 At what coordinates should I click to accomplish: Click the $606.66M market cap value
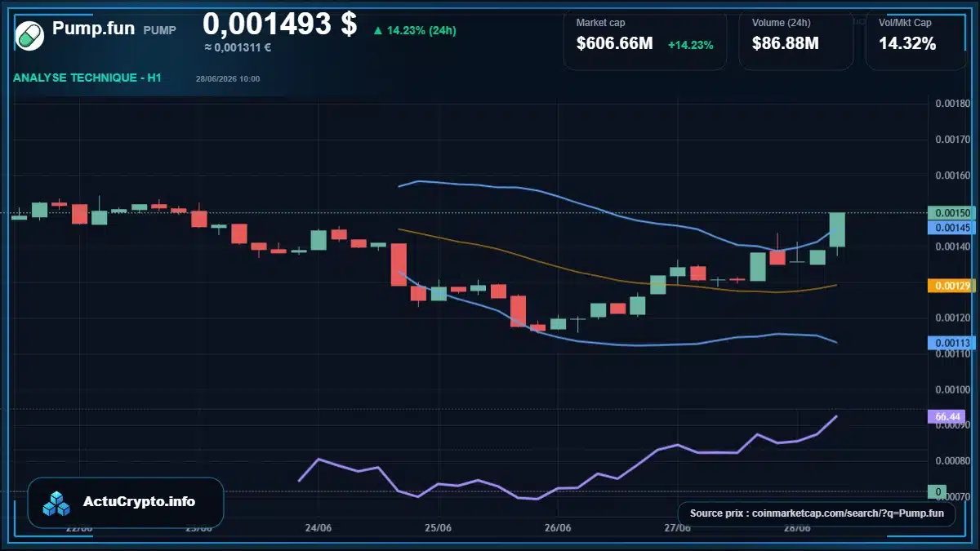[x=614, y=44]
